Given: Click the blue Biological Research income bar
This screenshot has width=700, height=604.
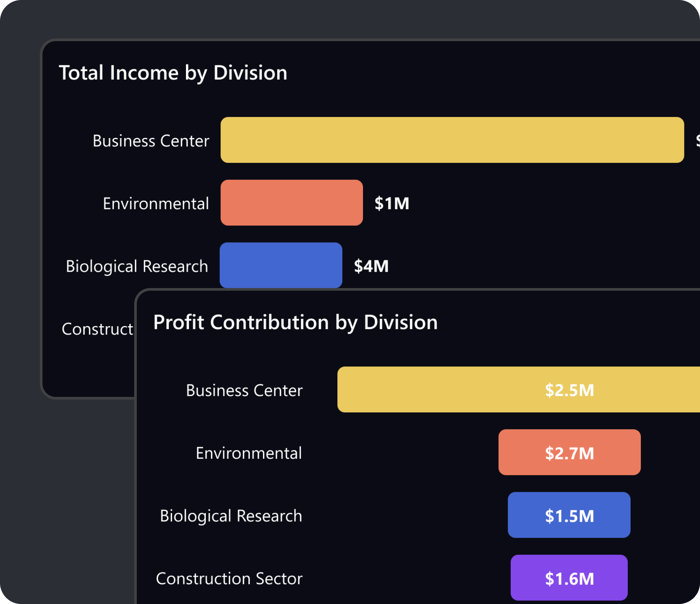Looking at the screenshot, I should click(281, 265).
